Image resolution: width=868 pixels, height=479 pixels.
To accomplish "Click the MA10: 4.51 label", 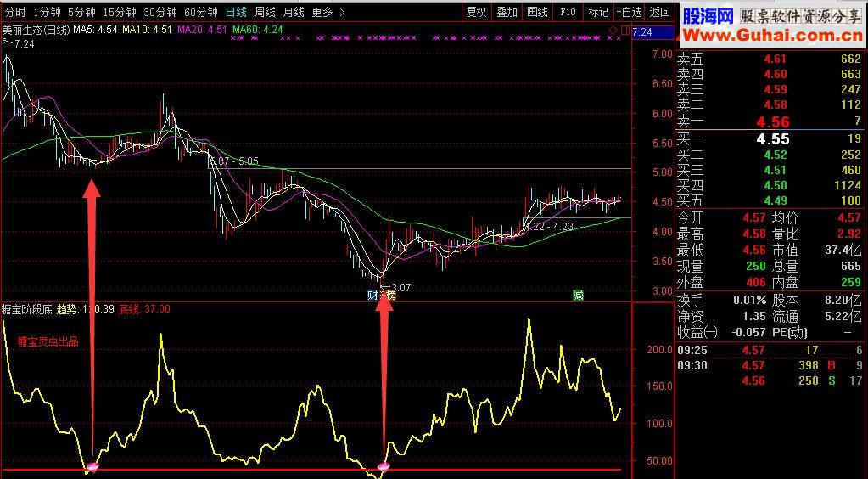I will (x=148, y=30).
